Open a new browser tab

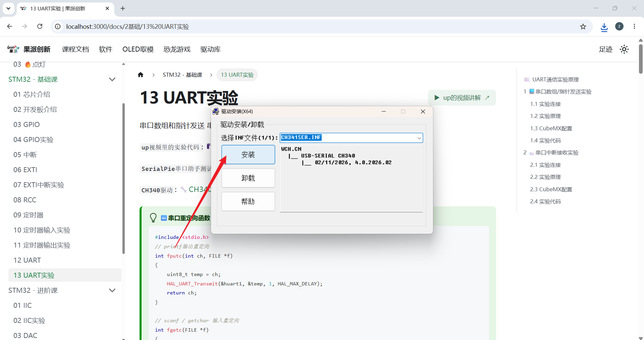[123, 8]
